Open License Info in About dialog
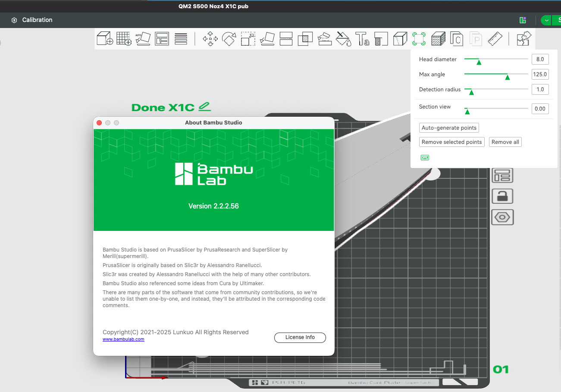The width and height of the screenshot is (561, 392). (x=300, y=337)
